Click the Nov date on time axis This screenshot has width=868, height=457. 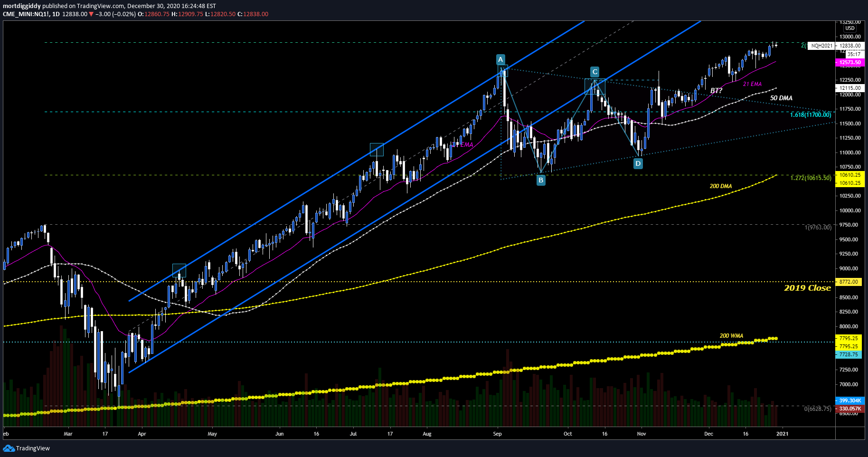coord(642,434)
